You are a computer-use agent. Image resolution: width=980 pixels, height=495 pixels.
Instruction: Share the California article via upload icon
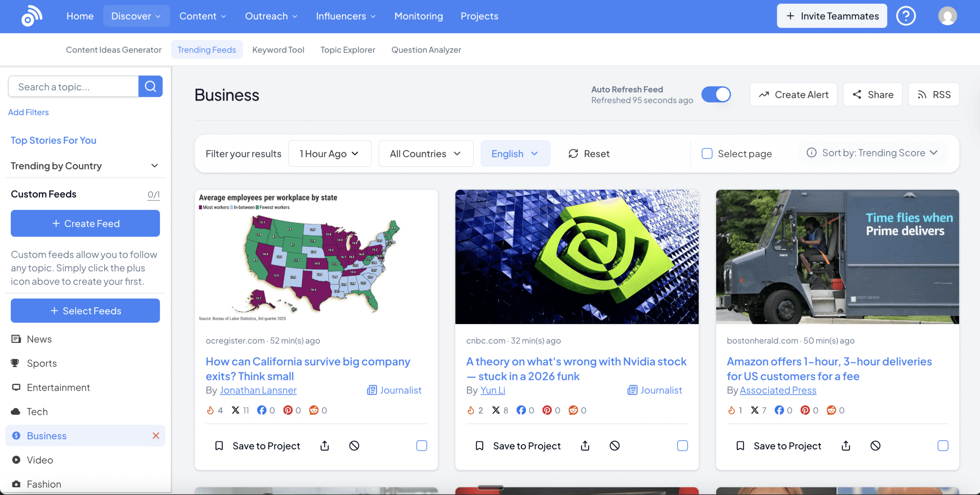pyautogui.click(x=325, y=446)
